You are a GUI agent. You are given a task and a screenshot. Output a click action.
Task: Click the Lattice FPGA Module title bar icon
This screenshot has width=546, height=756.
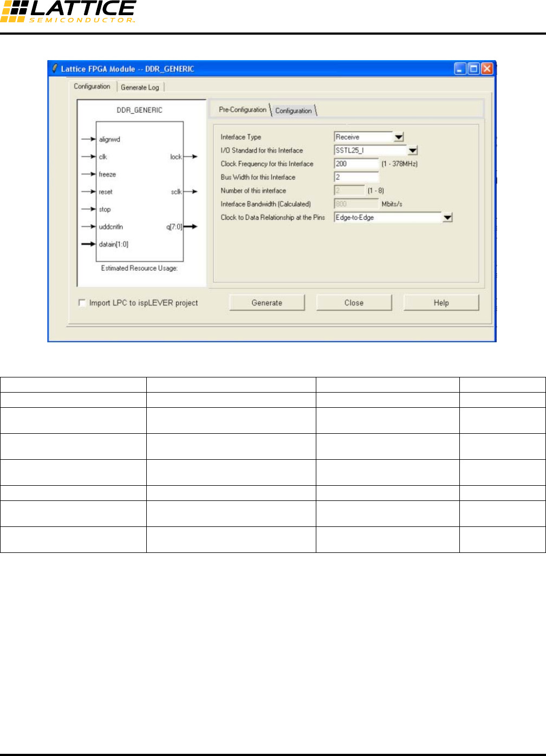54,69
